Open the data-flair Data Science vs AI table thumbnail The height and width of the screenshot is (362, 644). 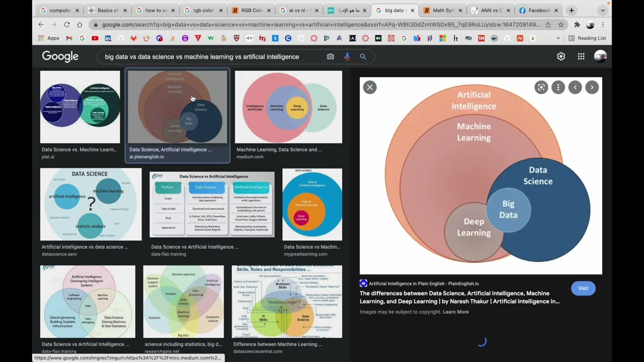(212, 204)
